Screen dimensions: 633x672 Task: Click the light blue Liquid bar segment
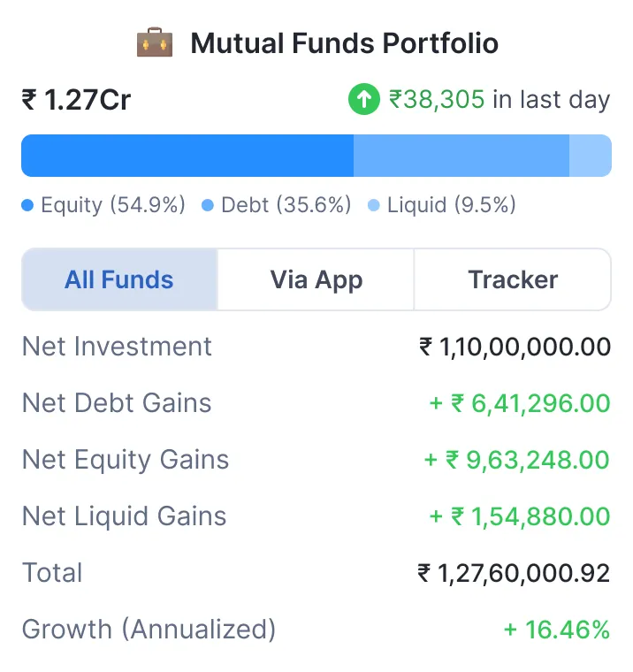point(590,156)
